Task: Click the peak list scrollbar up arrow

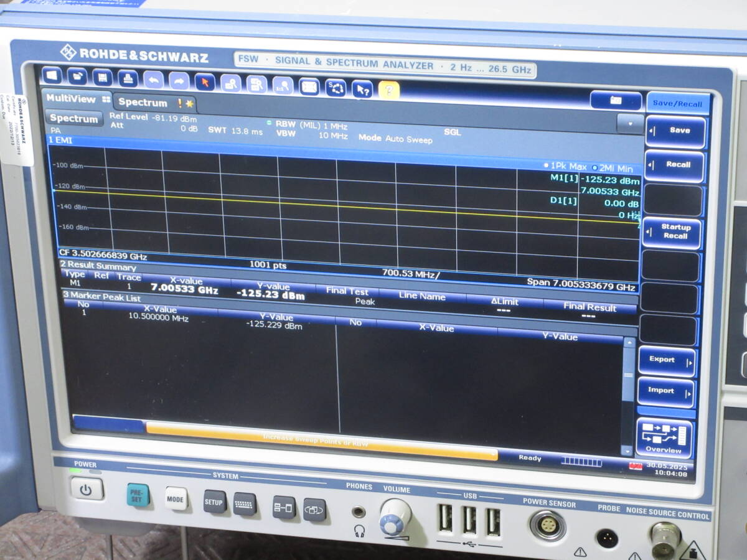Action: [628, 343]
